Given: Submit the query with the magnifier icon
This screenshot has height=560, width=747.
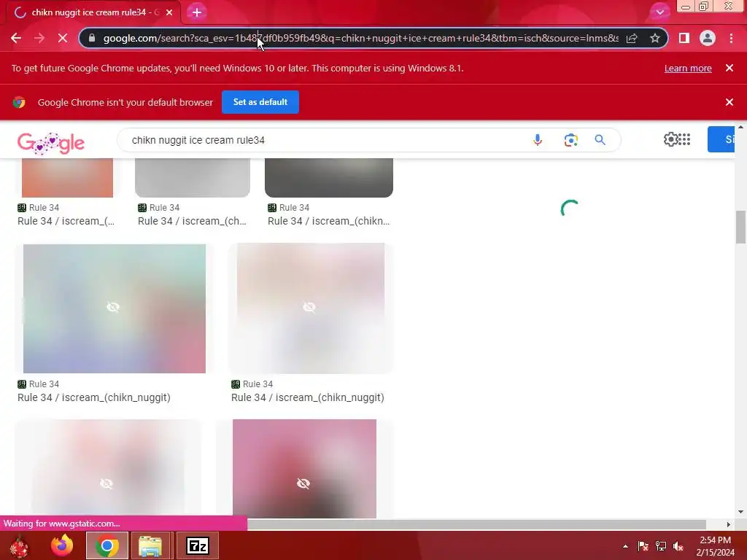Looking at the screenshot, I should click(600, 140).
